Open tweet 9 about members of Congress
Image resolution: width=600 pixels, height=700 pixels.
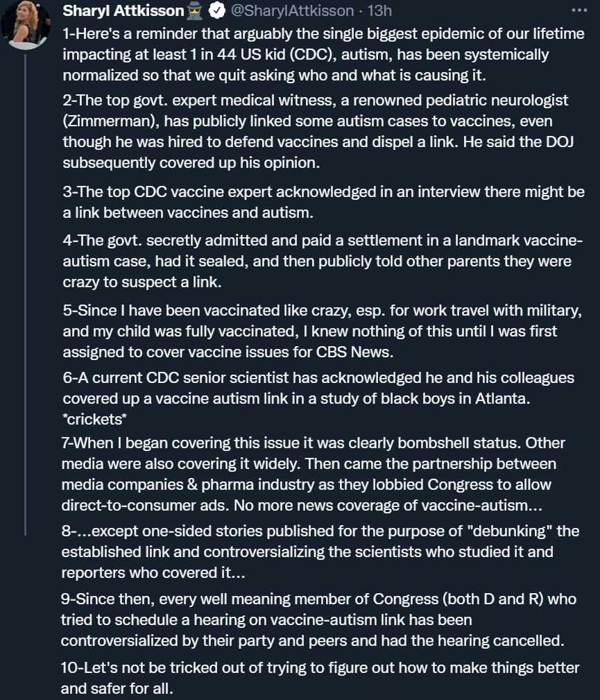coord(319,620)
